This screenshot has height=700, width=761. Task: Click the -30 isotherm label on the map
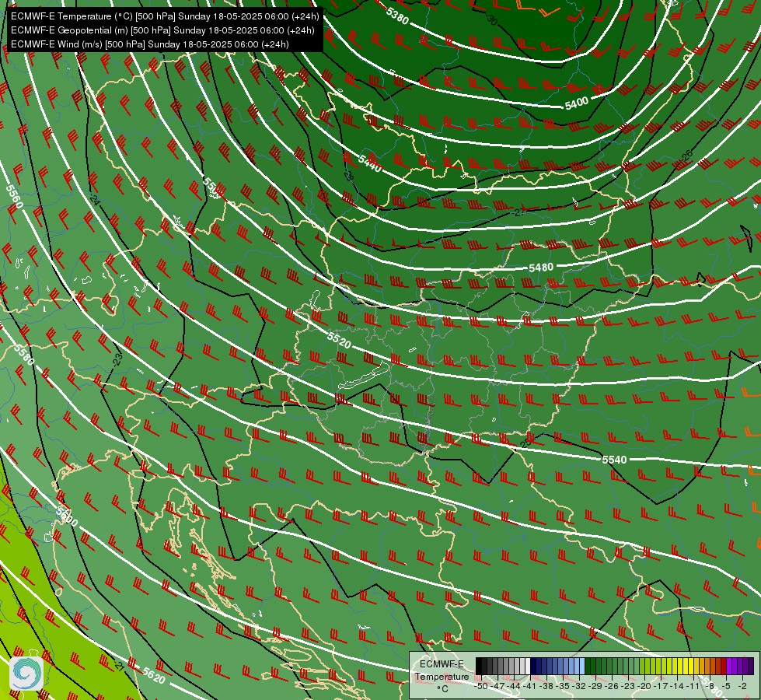491,19
